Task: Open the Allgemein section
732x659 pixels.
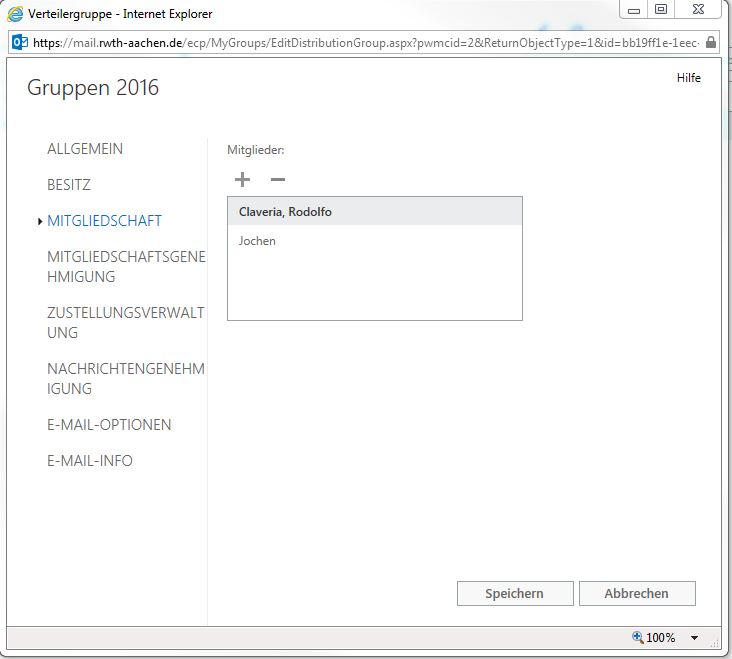Action: point(85,149)
